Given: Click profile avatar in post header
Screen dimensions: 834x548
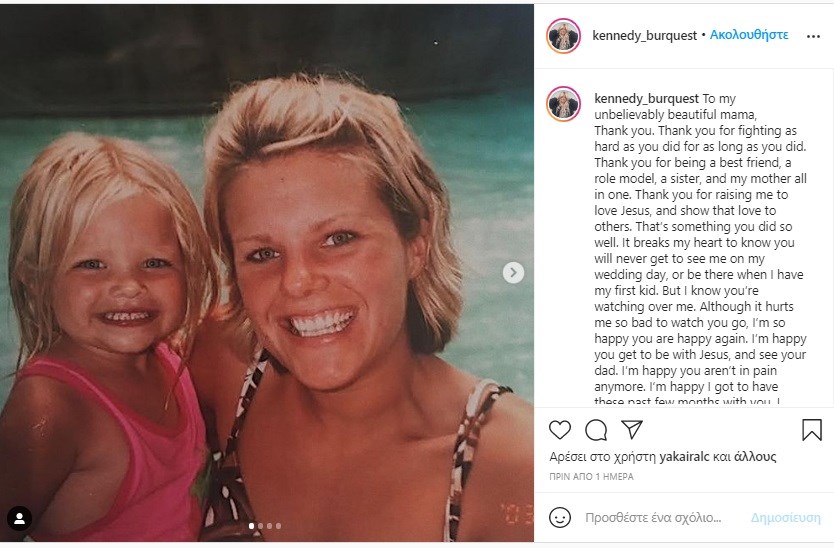Looking at the screenshot, I should (x=563, y=35).
